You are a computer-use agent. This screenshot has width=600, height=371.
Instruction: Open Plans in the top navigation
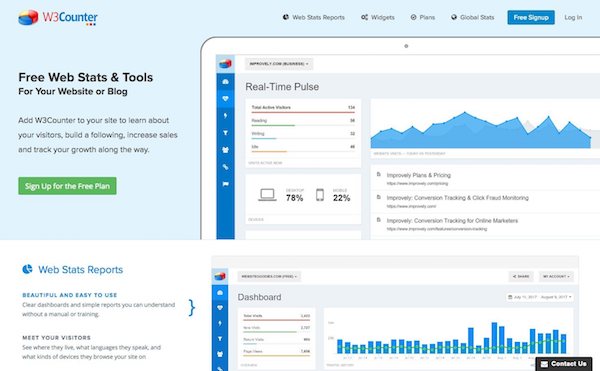[x=422, y=17]
